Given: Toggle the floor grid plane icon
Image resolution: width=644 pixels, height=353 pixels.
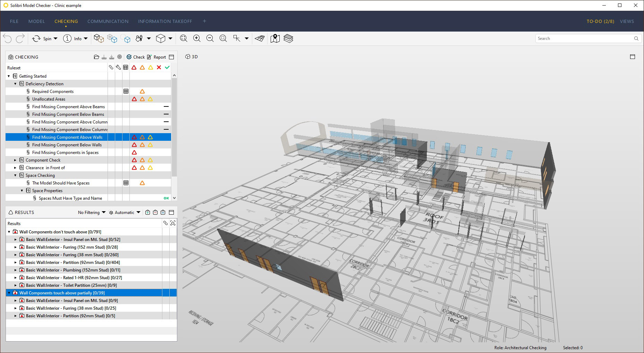Looking at the screenshot, I should tap(260, 38).
